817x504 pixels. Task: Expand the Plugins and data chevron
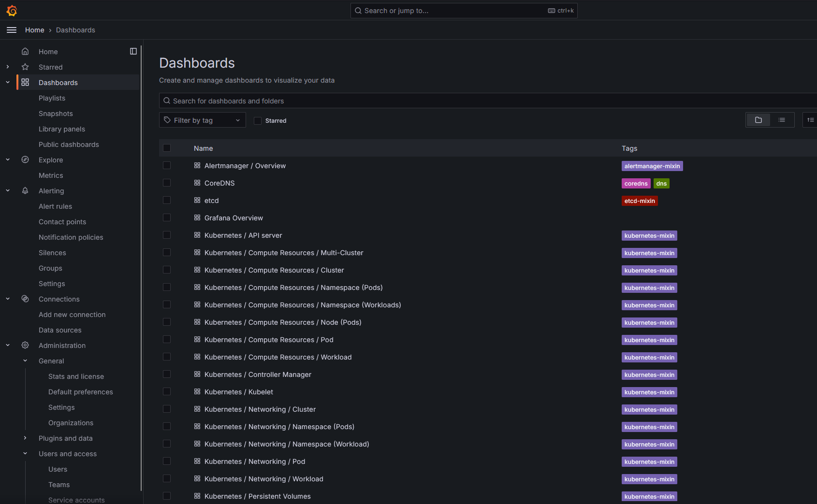click(x=25, y=438)
